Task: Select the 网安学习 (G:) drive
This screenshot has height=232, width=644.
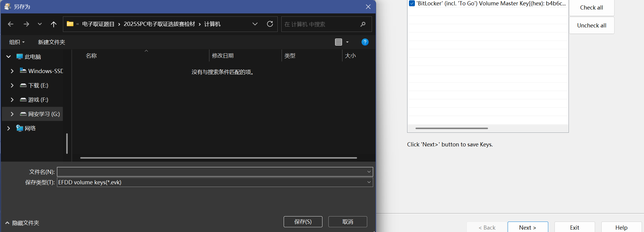Action: coord(44,114)
